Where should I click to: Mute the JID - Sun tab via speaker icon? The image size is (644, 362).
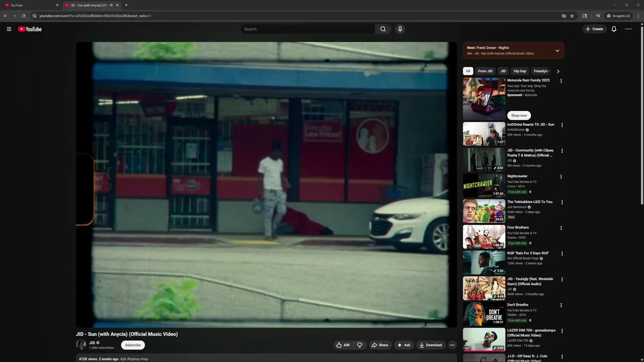[x=111, y=5]
